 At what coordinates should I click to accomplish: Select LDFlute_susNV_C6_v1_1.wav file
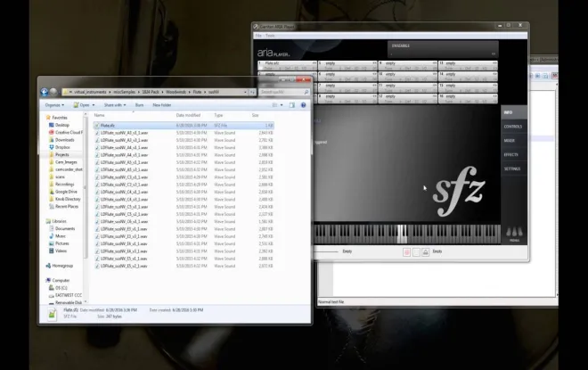click(184, 221)
